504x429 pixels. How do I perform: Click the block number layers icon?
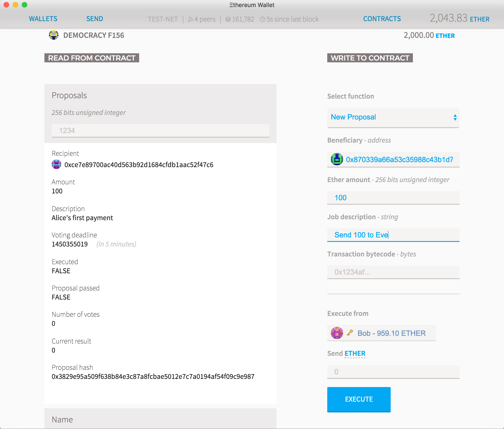228,19
